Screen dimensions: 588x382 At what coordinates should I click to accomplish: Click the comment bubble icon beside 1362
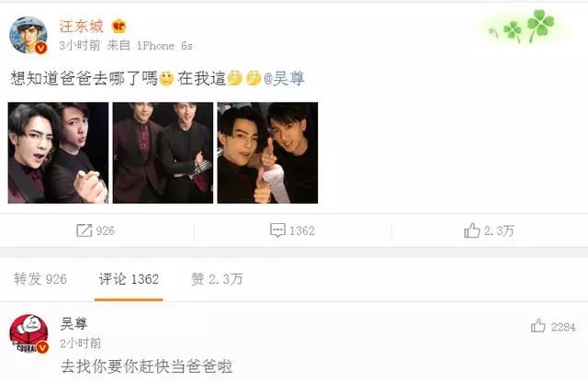[x=277, y=230]
